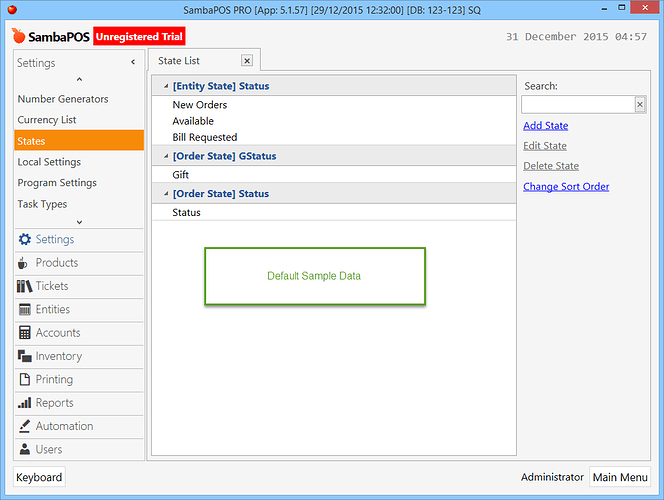Maximize the SambaPOS window
The width and height of the screenshot is (664, 500).
621,8
